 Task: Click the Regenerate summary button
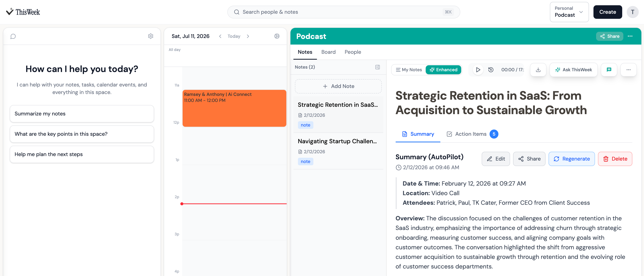[x=571, y=159]
